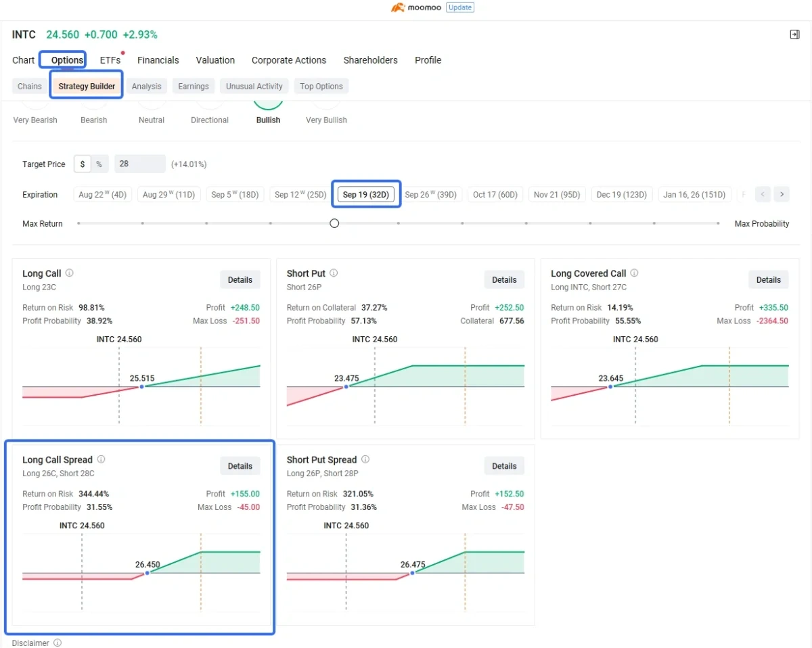Screen dimensions: 812x648
Task: Open info icon next to Long Call
Action: (x=69, y=273)
